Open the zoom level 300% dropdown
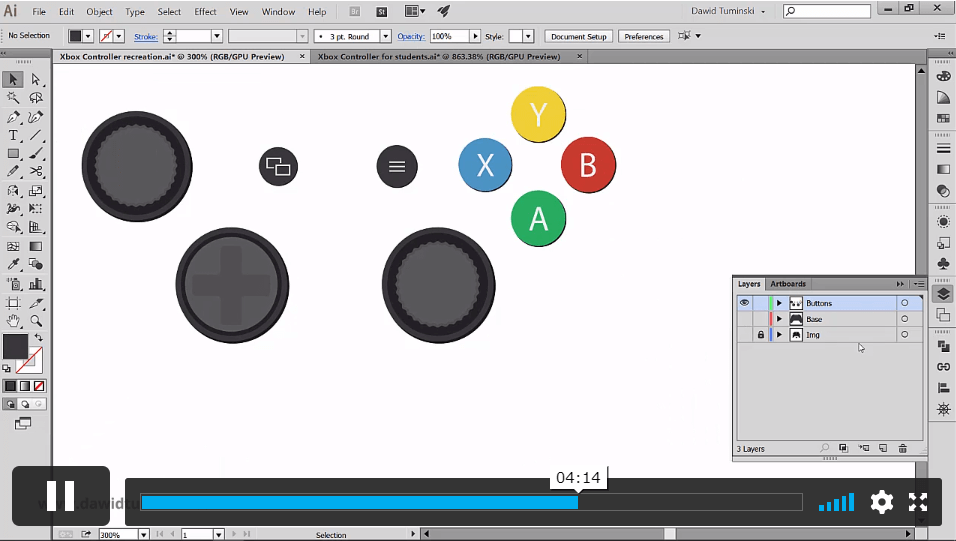Viewport: 956px width, 541px height. point(143,535)
